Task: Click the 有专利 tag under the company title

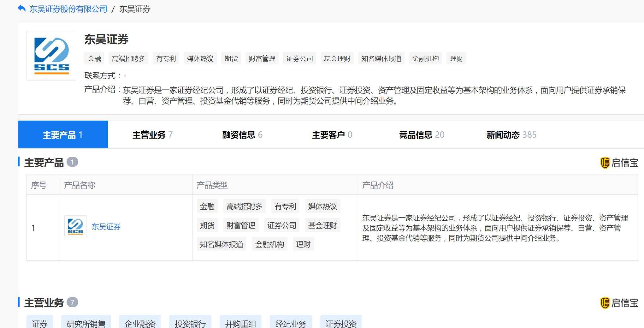Action: tap(166, 58)
